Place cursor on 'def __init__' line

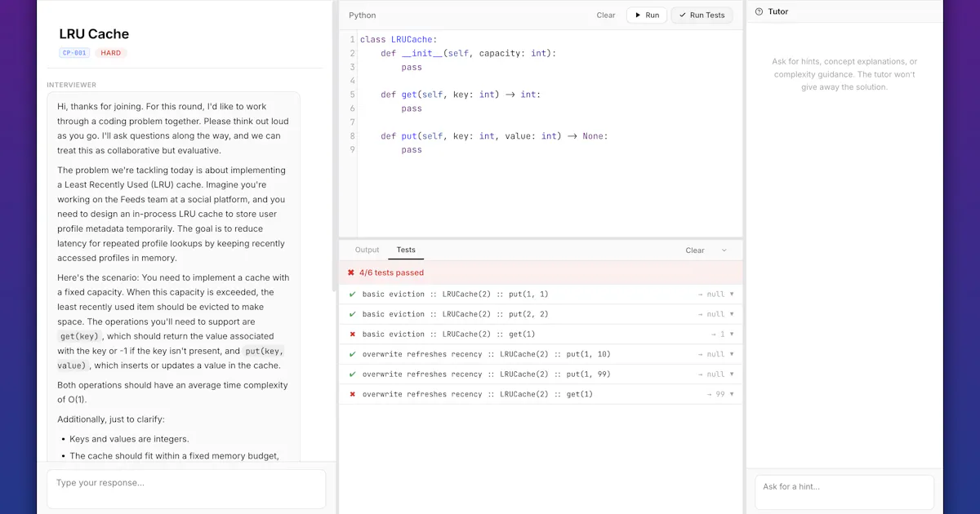(468, 53)
